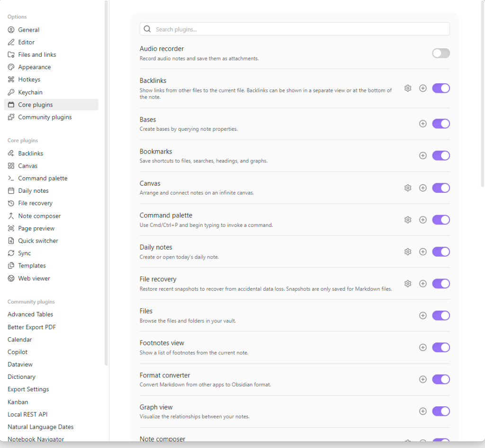Viewport: 485px width, 448px height.
Task: Select the Canvas icon under Core plugins
Action: (10, 166)
